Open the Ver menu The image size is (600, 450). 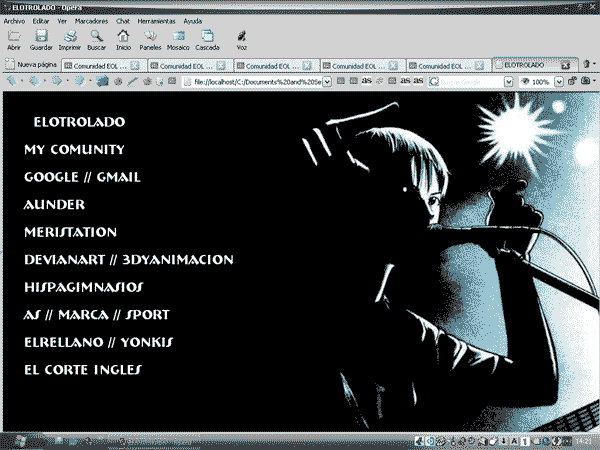[x=62, y=21]
